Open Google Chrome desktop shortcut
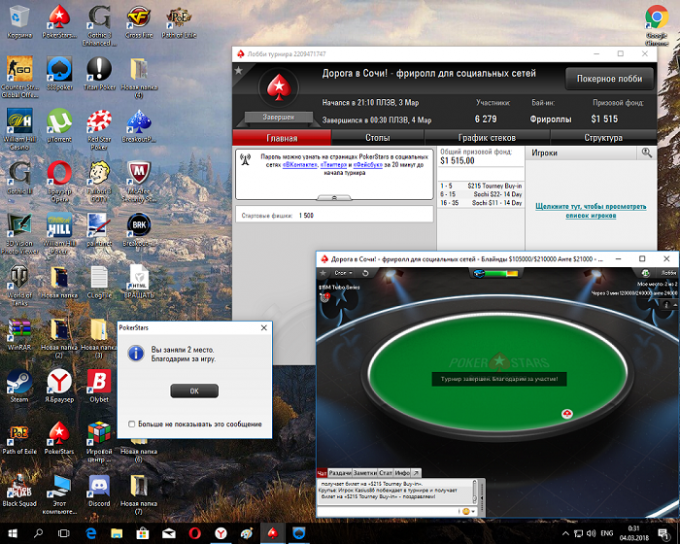The width and height of the screenshot is (680, 544). click(657, 25)
